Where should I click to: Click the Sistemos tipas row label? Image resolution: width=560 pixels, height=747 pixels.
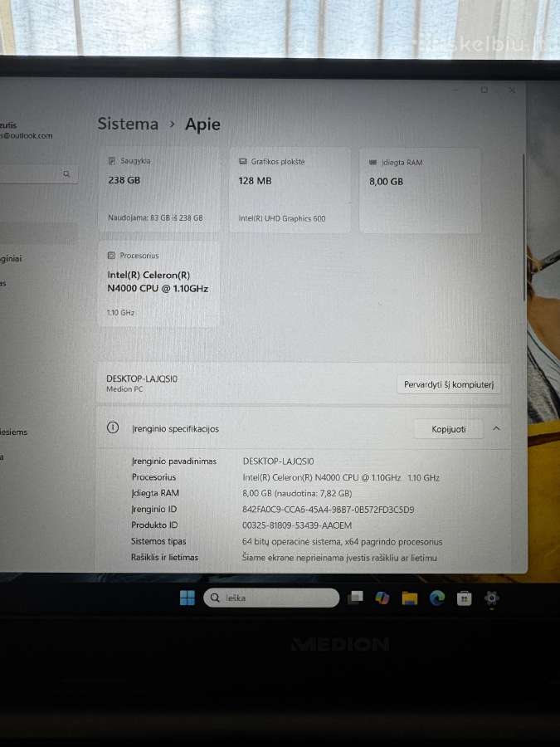(x=158, y=541)
